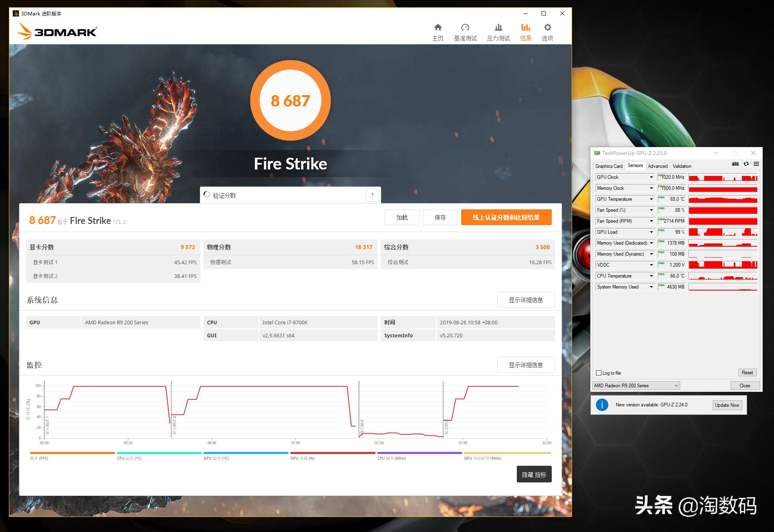
Task: Open the Fan Speed (RPM) dropdown
Action: click(x=651, y=221)
